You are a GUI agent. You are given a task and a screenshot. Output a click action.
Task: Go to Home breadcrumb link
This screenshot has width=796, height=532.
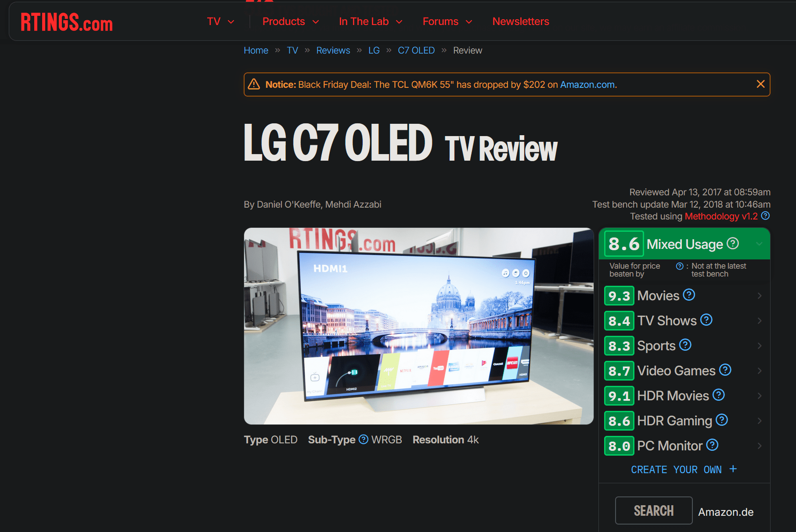[256, 50]
